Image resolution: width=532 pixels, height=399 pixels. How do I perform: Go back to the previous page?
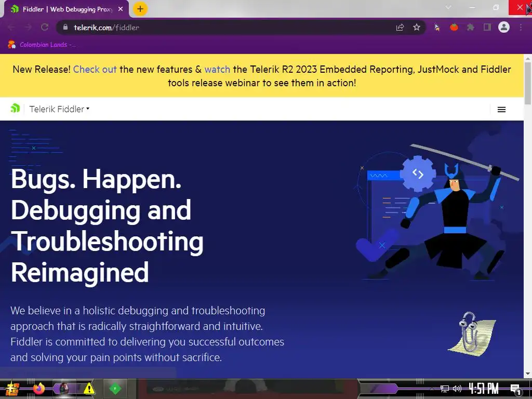click(11, 27)
